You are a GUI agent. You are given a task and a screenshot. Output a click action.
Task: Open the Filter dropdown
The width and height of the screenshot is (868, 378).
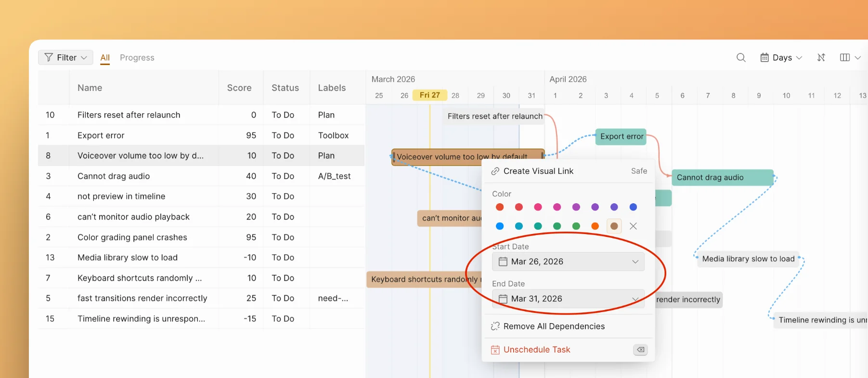tap(65, 58)
